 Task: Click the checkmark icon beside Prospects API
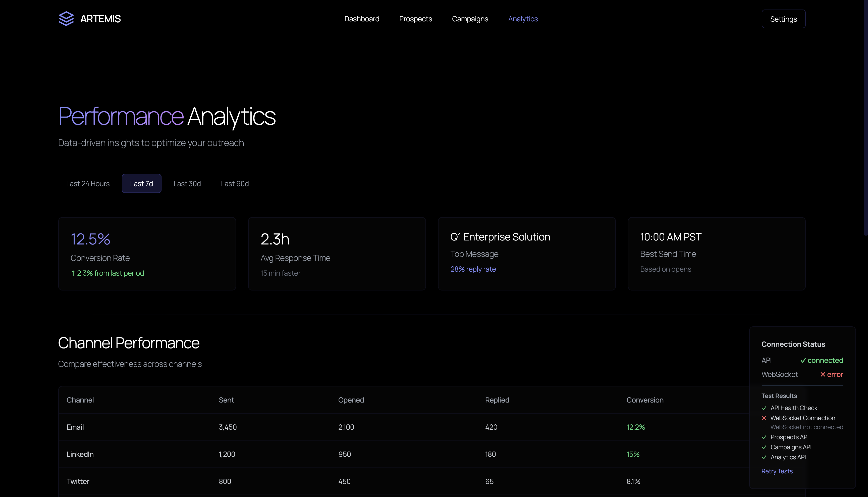[x=764, y=437]
